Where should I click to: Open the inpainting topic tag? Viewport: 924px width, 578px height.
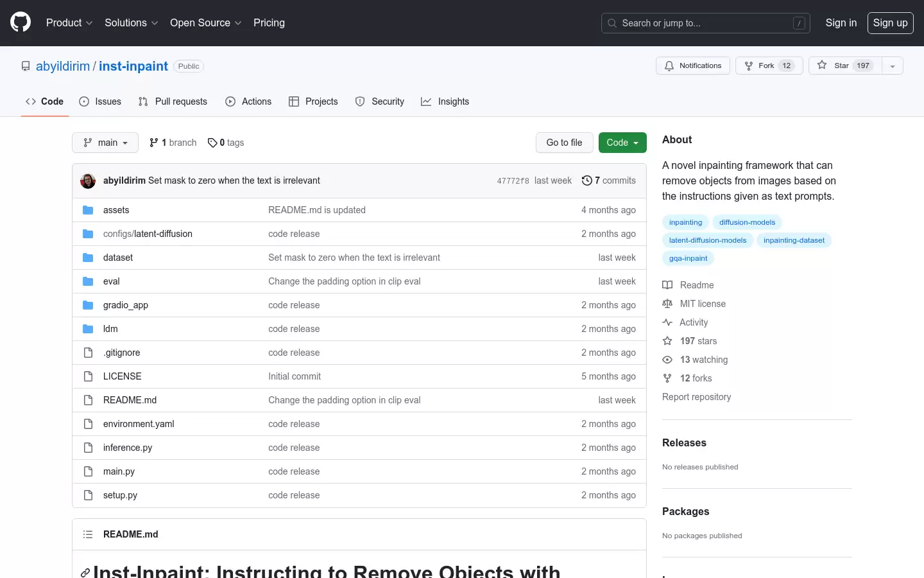(x=685, y=222)
